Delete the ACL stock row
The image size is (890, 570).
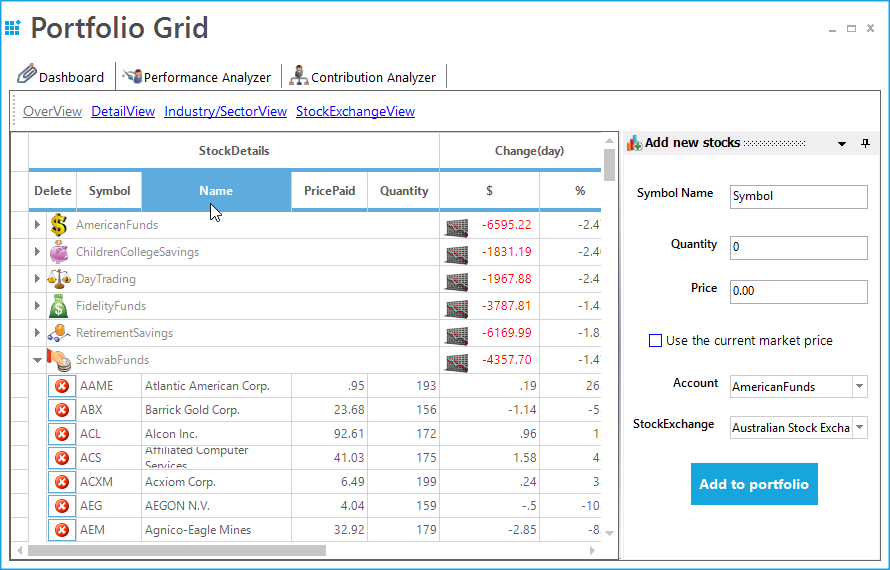62,434
